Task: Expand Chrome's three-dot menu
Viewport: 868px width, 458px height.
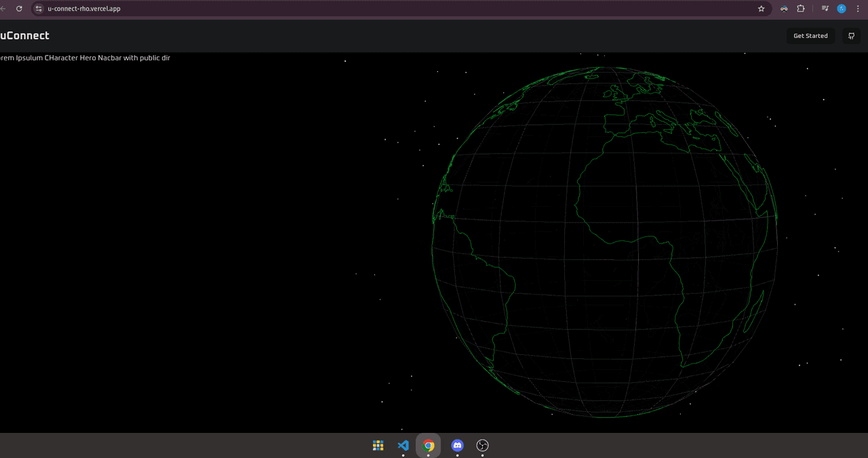Action: click(x=859, y=9)
